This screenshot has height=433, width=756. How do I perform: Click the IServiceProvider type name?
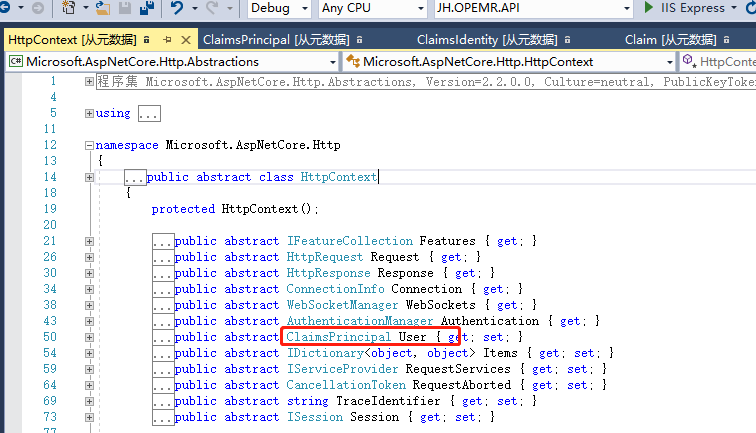tap(342, 368)
